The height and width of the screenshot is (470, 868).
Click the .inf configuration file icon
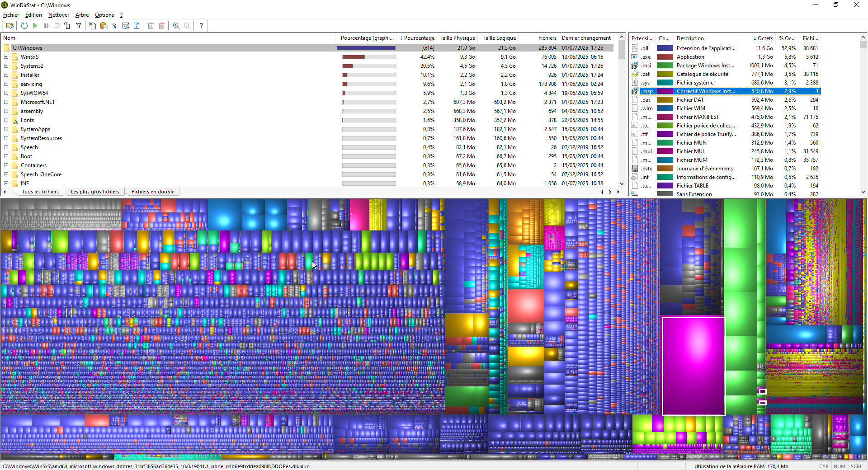635,177
